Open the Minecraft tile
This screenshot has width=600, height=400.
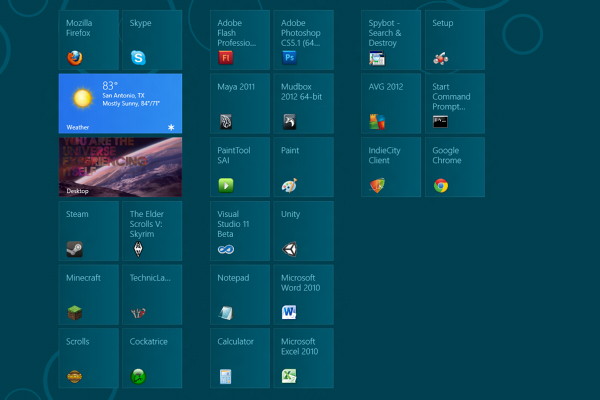tap(88, 295)
